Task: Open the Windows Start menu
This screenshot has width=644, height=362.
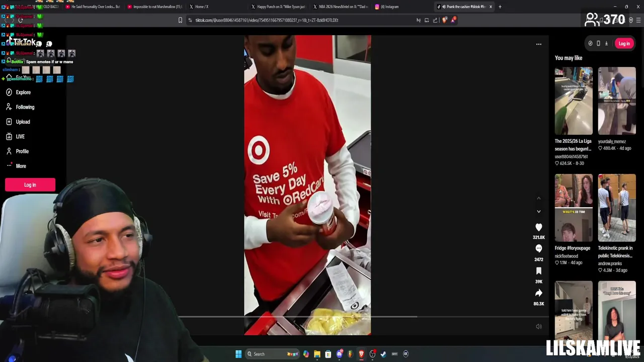Action: coord(238,354)
